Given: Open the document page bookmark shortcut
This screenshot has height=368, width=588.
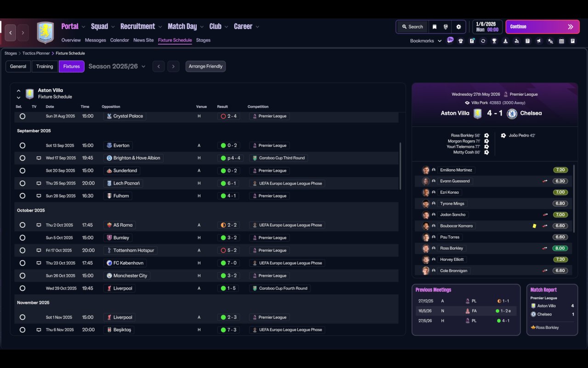Looking at the screenshot, I should coord(528,41).
